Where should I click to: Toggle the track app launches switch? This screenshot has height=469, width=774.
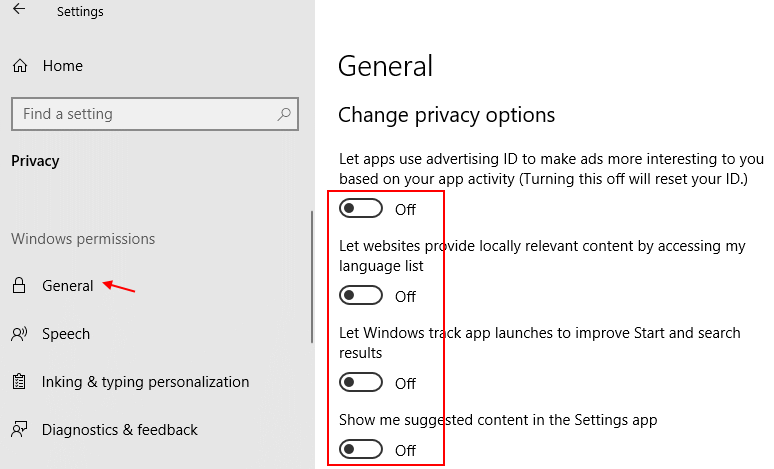coord(361,383)
